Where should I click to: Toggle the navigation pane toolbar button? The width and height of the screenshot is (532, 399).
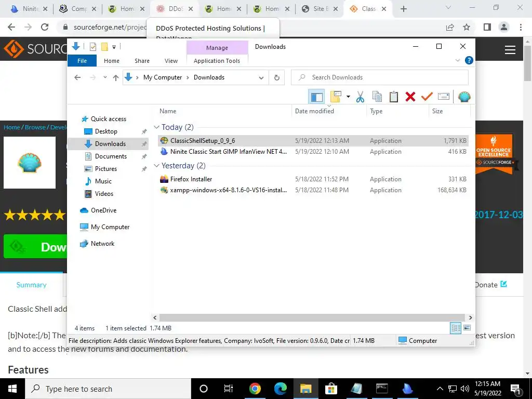tap(316, 97)
